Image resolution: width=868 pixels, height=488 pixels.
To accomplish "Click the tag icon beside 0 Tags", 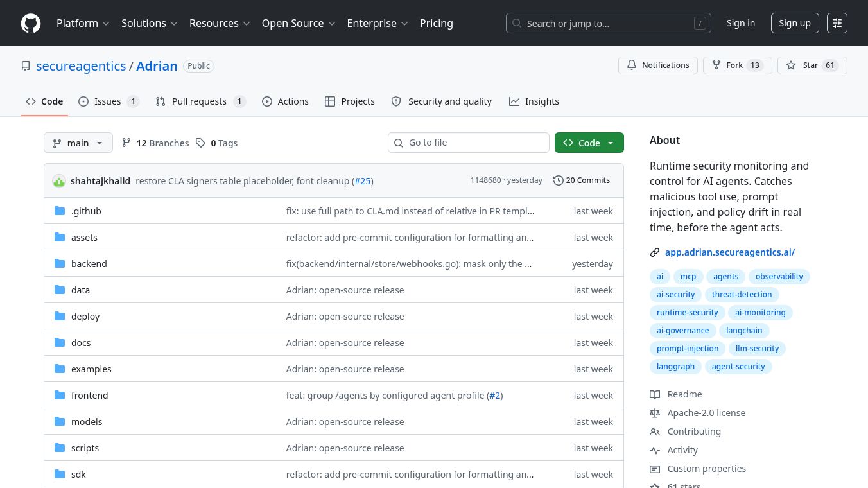I will point(201,143).
